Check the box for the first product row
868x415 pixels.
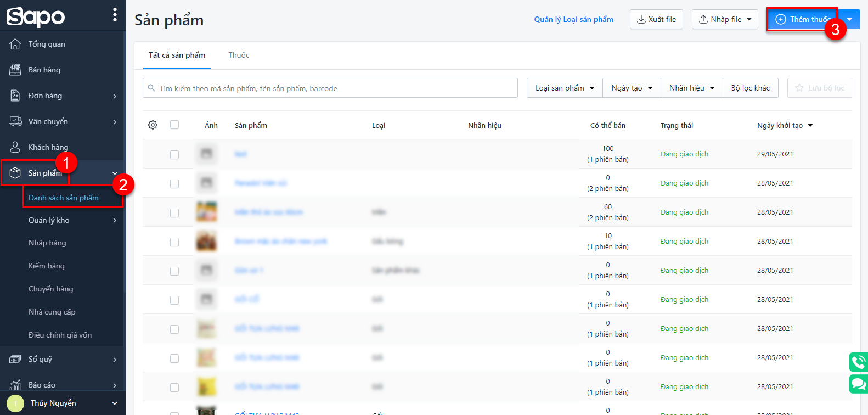[x=174, y=155]
